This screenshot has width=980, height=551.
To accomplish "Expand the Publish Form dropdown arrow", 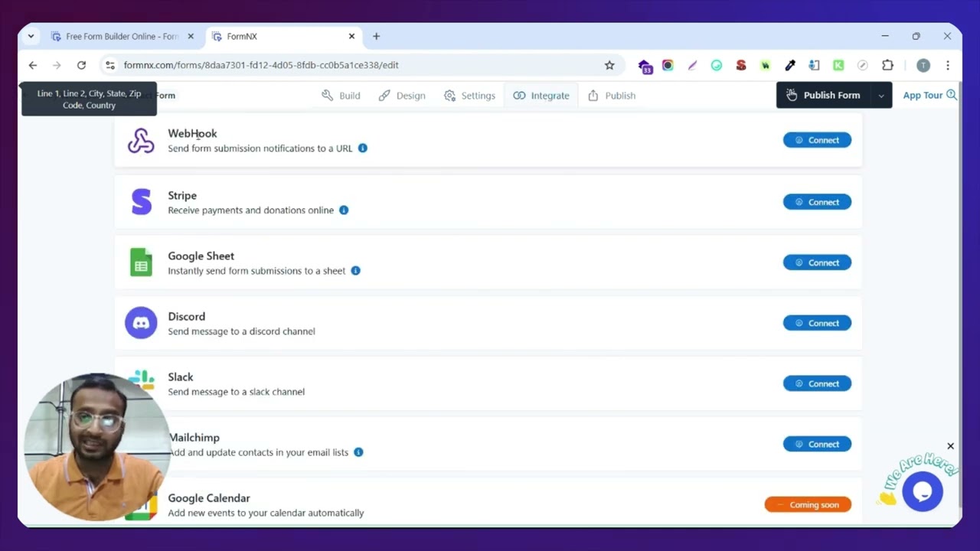I will coord(881,96).
